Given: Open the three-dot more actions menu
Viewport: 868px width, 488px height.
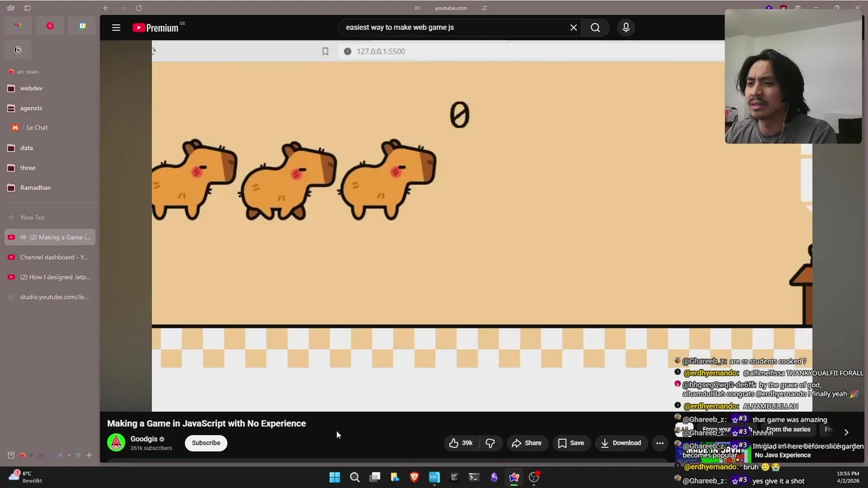Looking at the screenshot, I should (x=660, y=443).
